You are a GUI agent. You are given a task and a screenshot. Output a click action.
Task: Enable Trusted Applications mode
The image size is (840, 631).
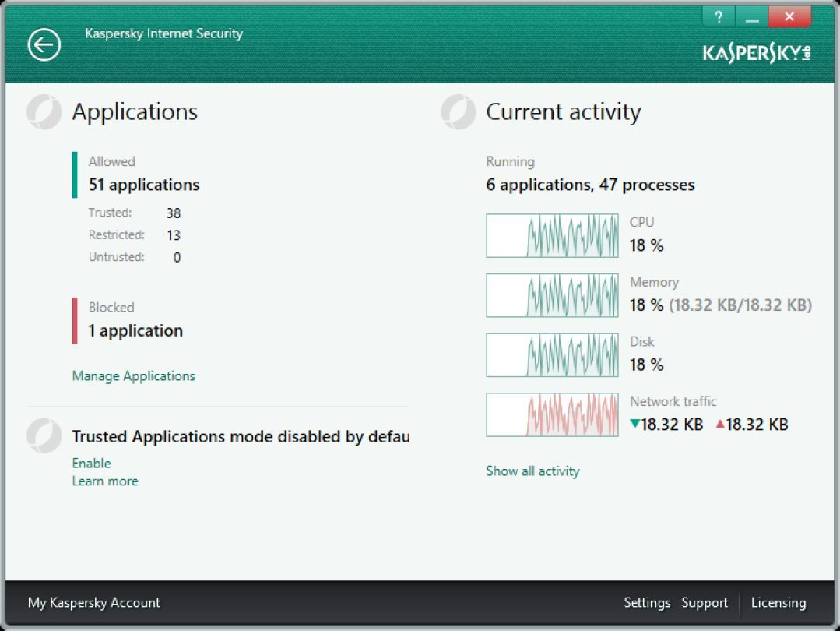[x=92, y=464]
